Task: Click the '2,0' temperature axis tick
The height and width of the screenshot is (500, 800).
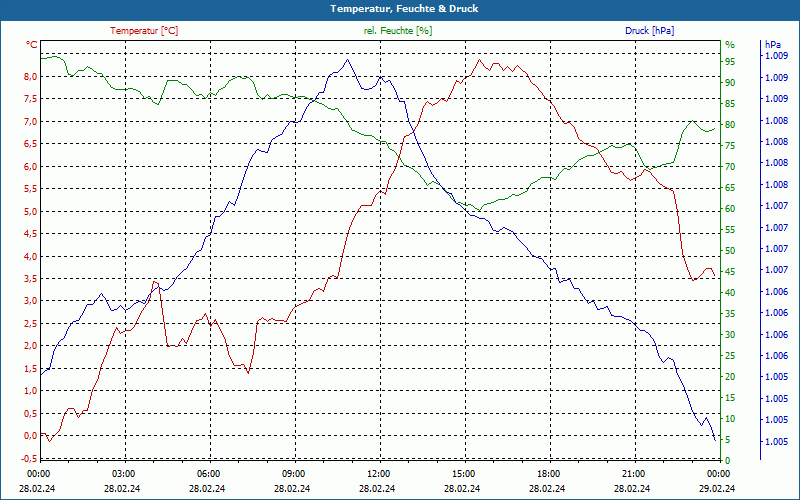Action: [x=31, y=346]
